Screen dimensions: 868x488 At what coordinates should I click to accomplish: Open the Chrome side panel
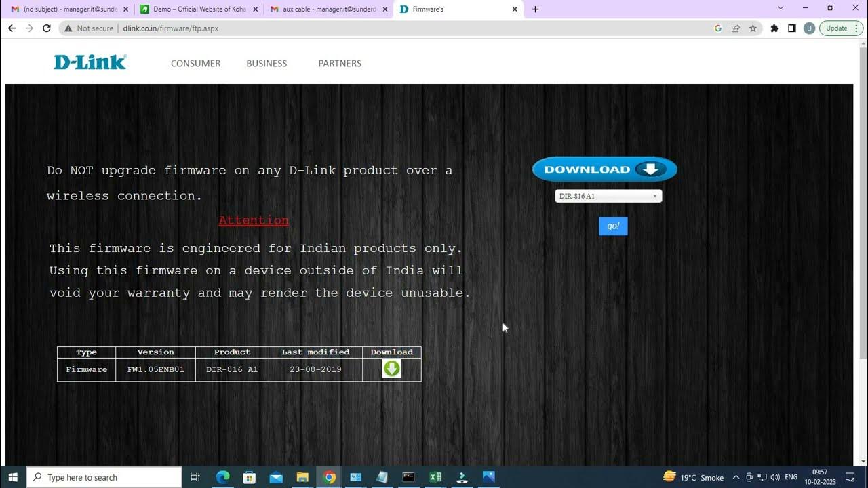point(791,28)
